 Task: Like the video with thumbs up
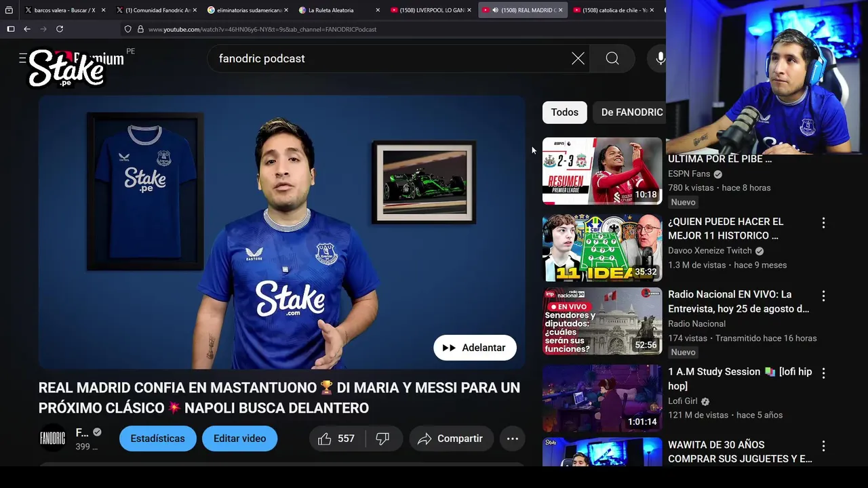click(x=337, y=439)
